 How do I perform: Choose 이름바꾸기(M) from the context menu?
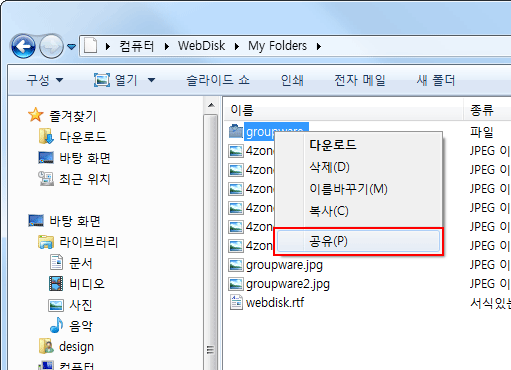(x=359, y=189)
